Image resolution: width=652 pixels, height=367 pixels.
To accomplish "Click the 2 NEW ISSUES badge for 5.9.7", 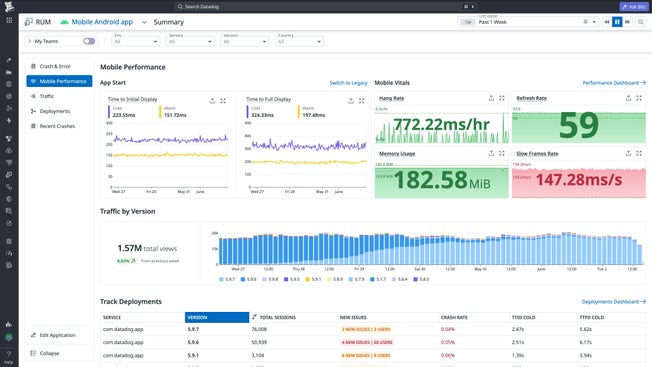I will point(366,329).
